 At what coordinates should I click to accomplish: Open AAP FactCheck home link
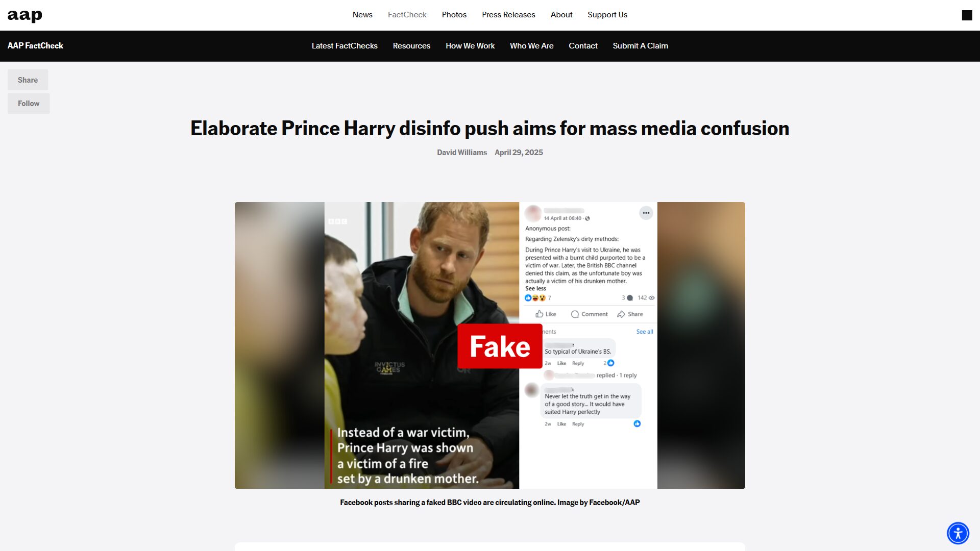pos(35,46)
